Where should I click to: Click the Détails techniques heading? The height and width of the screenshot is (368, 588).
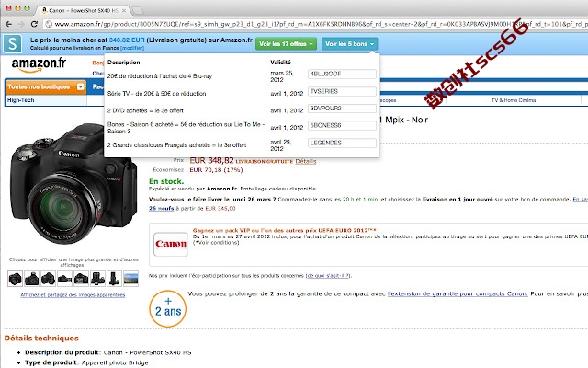pyautogui.click(x=41, y=339)
